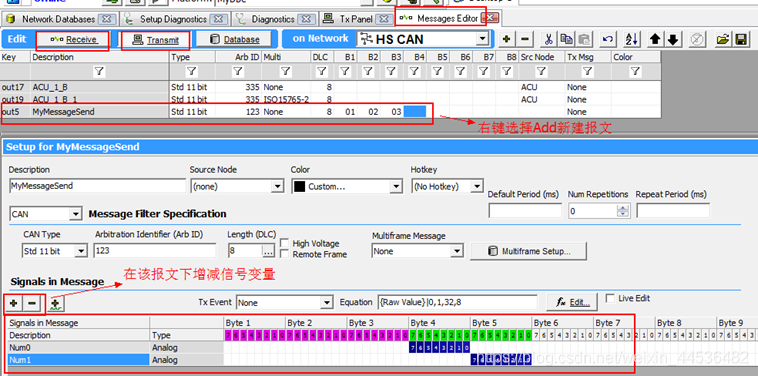Screen dimensions: 758x376
Task: Filter the Src Node column
Action: (541, 72)
